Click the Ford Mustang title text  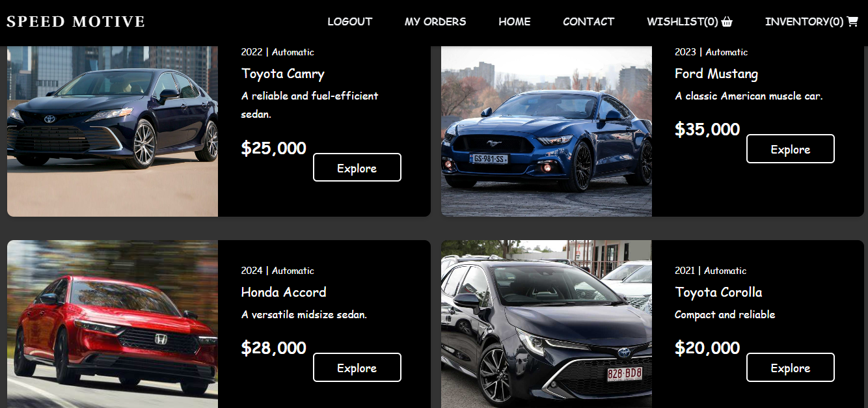[716, 74]
